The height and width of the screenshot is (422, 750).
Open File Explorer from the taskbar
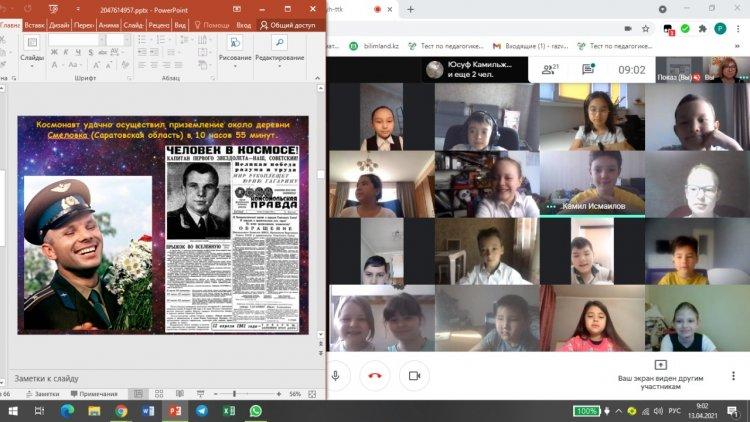coord(94,411)
